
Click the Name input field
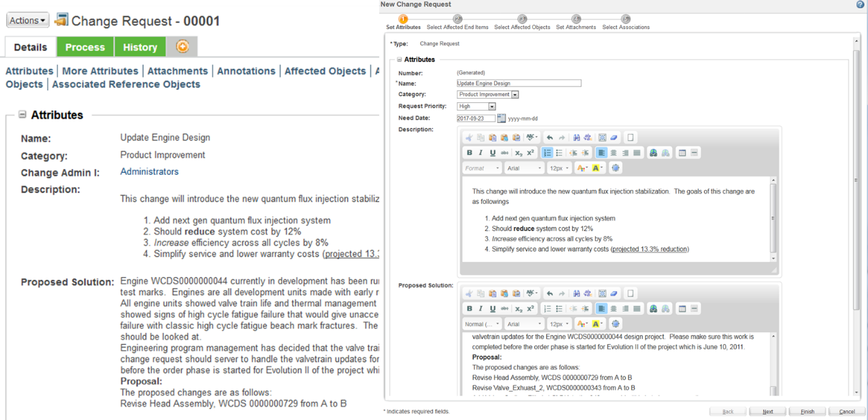coord(519,83)
